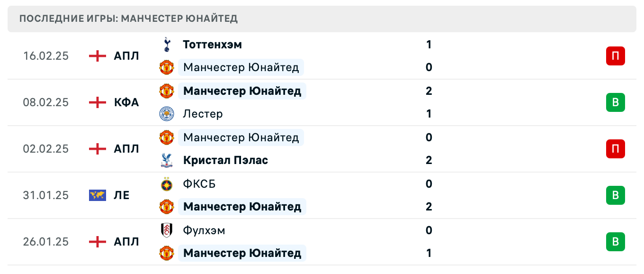Screen dimensions: 644x274
Task: Click the Crystal Palace crest icon
Action: tap(167, 160)
